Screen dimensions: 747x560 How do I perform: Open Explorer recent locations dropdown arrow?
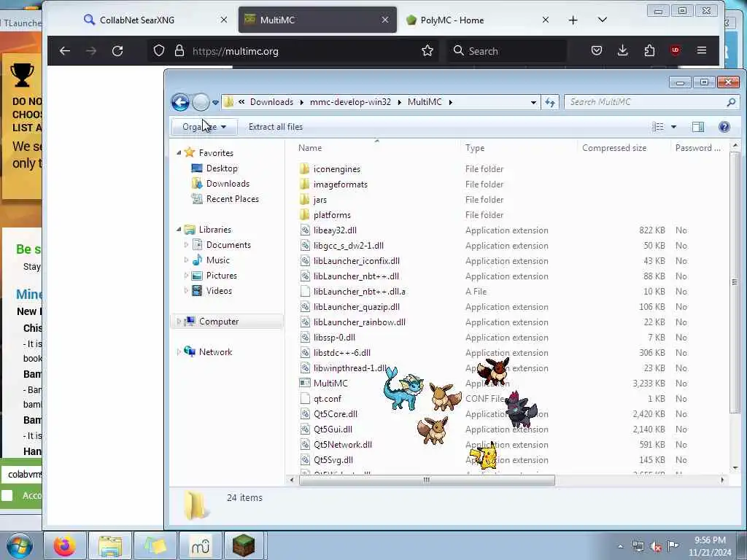[215, 102]
